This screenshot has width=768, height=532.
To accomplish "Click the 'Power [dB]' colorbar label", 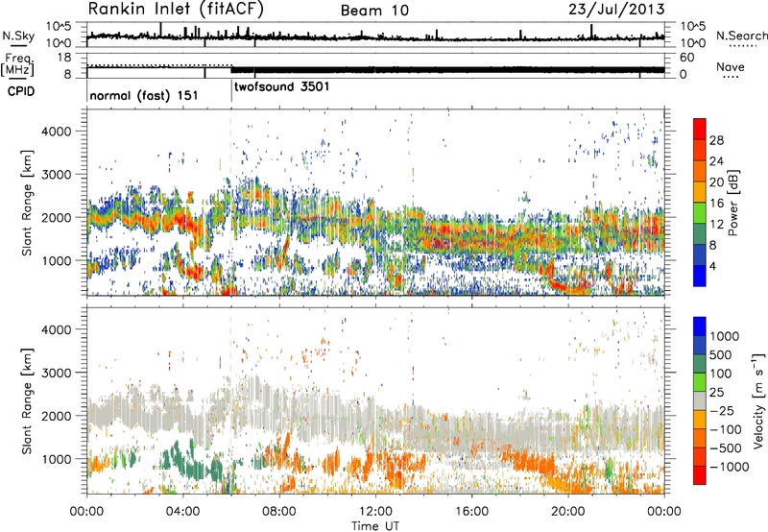I will pos(732,203).
